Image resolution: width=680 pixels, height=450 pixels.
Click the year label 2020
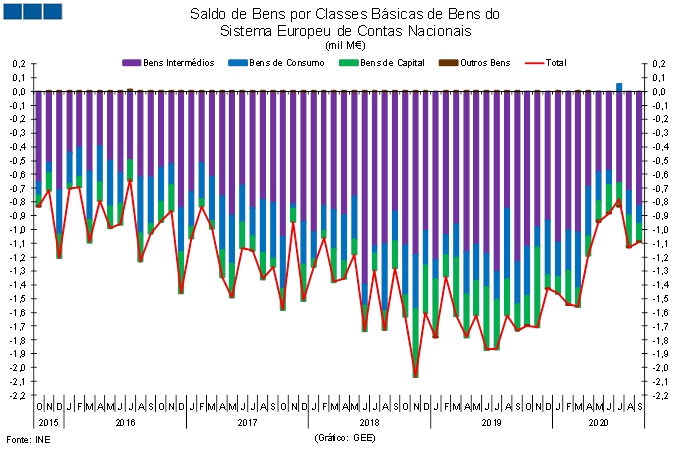[598, 422]
